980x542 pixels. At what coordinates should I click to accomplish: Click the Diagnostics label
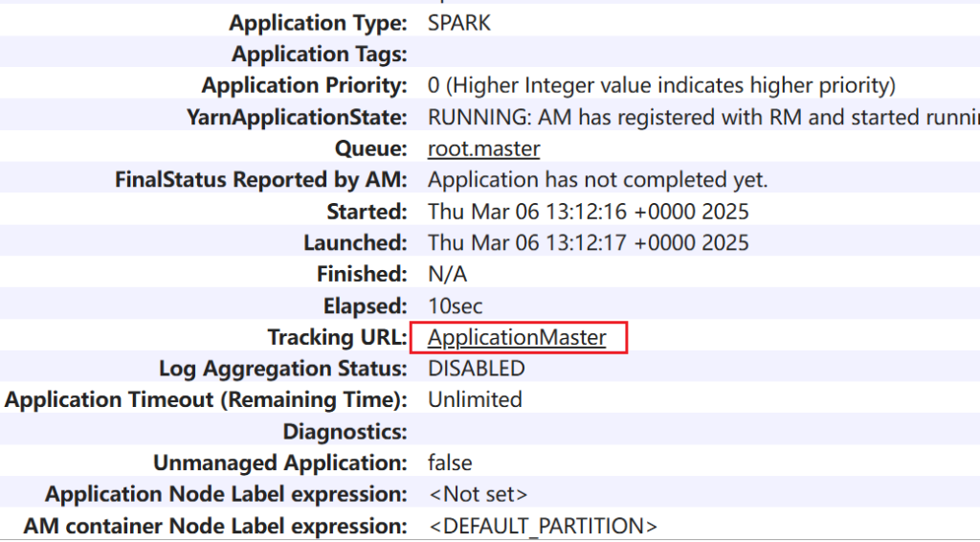(x=345, y=432)
